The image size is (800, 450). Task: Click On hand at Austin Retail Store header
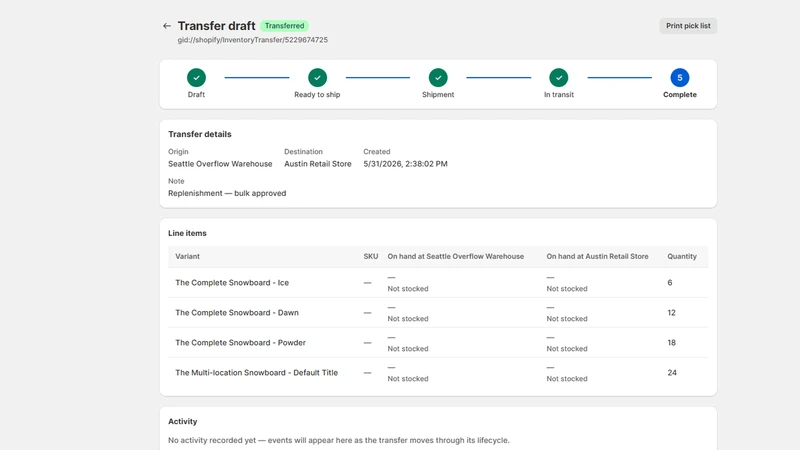point(597,256)
